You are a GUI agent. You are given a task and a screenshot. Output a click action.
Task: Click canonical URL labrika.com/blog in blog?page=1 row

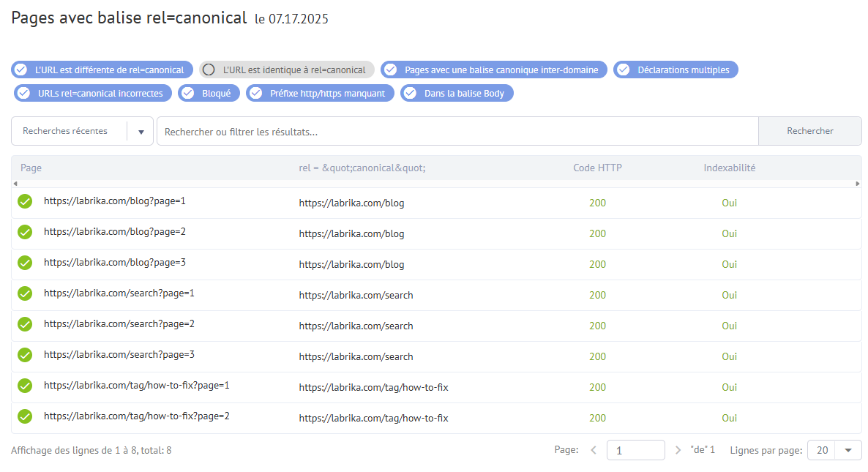click(x=351, y=203)
